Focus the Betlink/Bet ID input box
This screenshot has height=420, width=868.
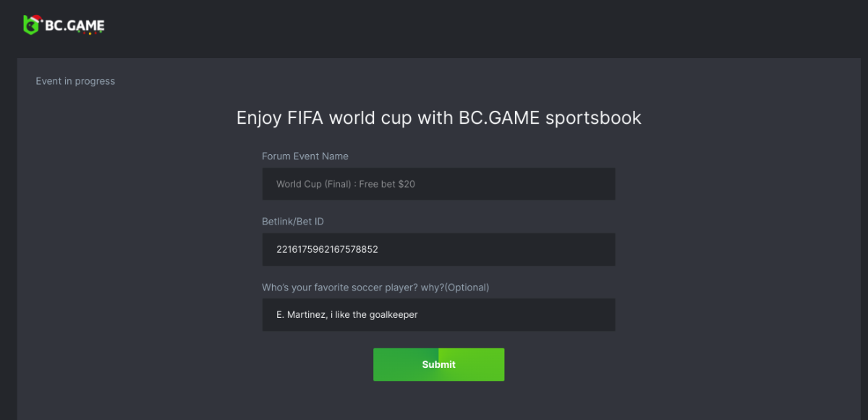(x=506, y=249)
